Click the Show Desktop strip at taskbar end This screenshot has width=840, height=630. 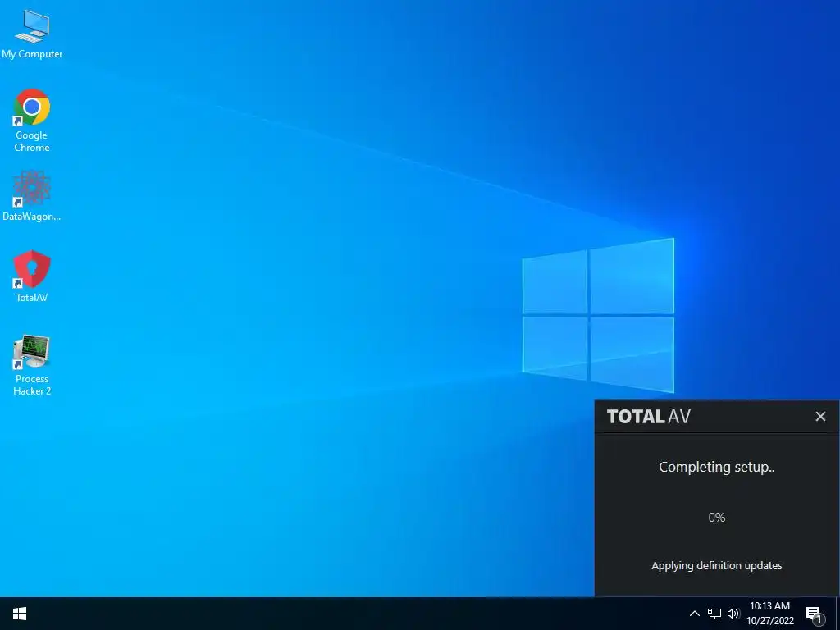[x=838, y=614]
